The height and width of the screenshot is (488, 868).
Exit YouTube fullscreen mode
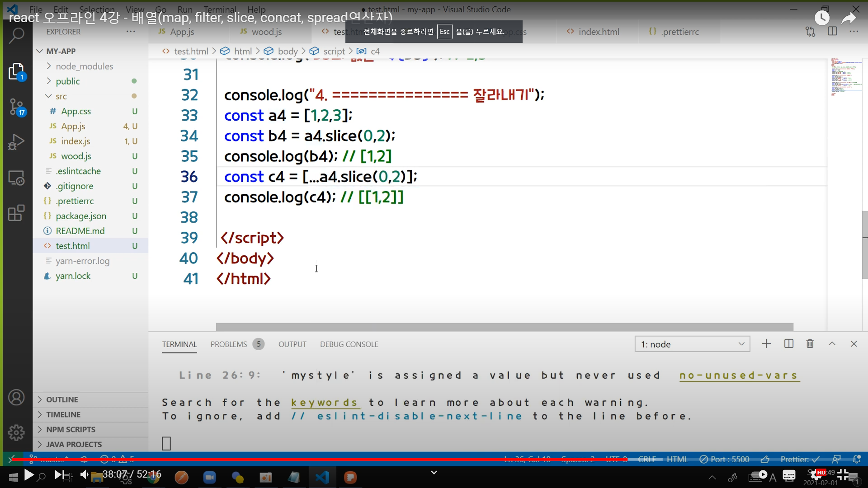[x=843, y=474]
